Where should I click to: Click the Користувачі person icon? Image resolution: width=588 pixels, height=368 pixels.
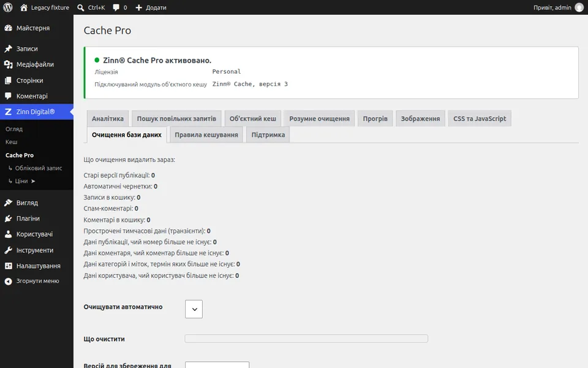(8, 234)
